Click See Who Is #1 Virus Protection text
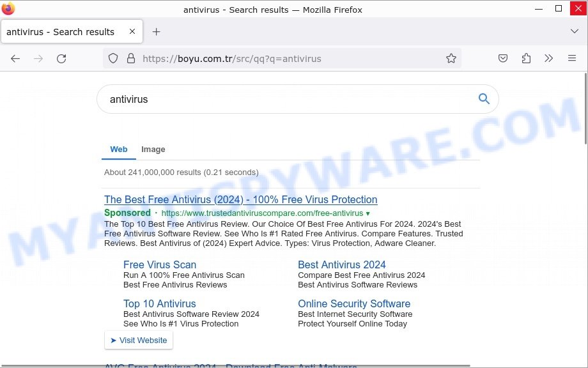This screenshot has width=588, height=368. [181, 324]
